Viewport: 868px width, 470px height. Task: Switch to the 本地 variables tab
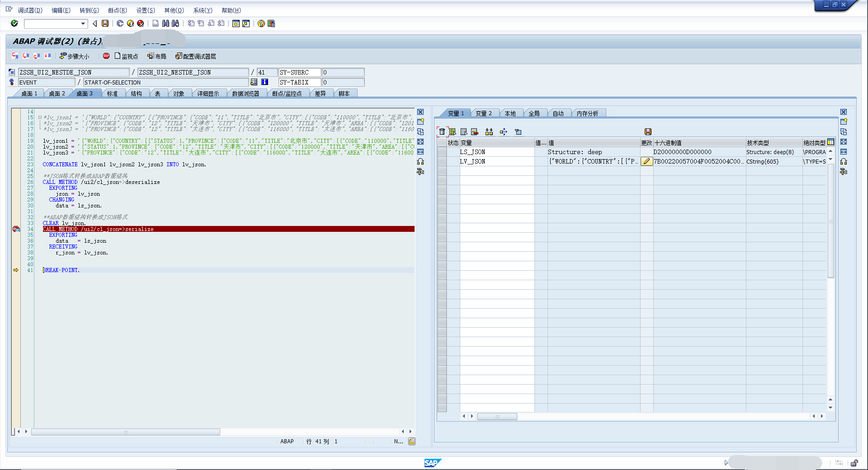pos(510,113)
